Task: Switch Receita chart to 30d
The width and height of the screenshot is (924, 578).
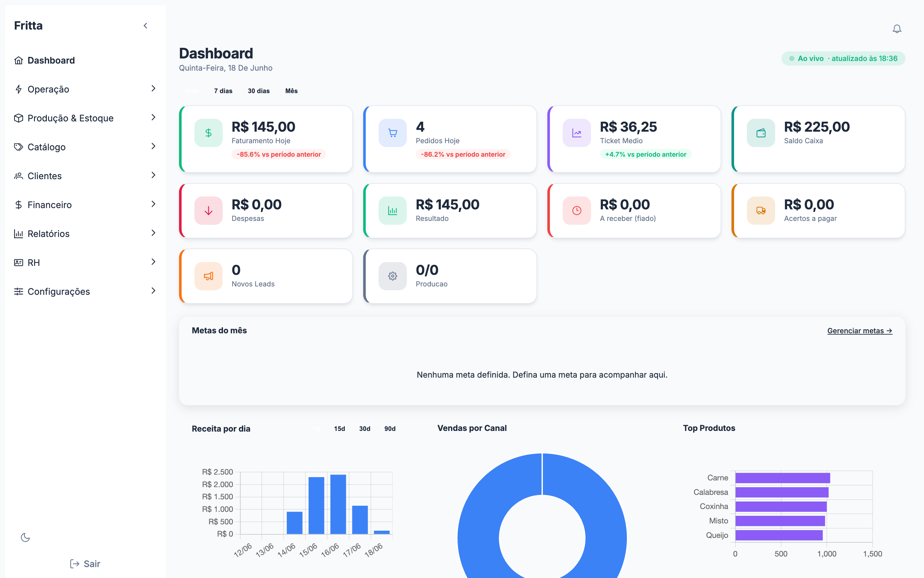Action: tap(364, 429)
